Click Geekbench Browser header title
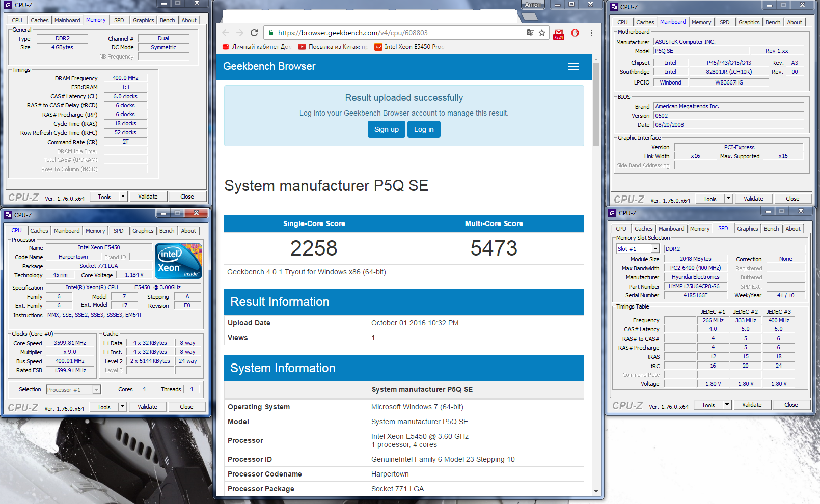The width and height of the screenshot is (820, 504). pyautogui.click(x=269, y=66)
